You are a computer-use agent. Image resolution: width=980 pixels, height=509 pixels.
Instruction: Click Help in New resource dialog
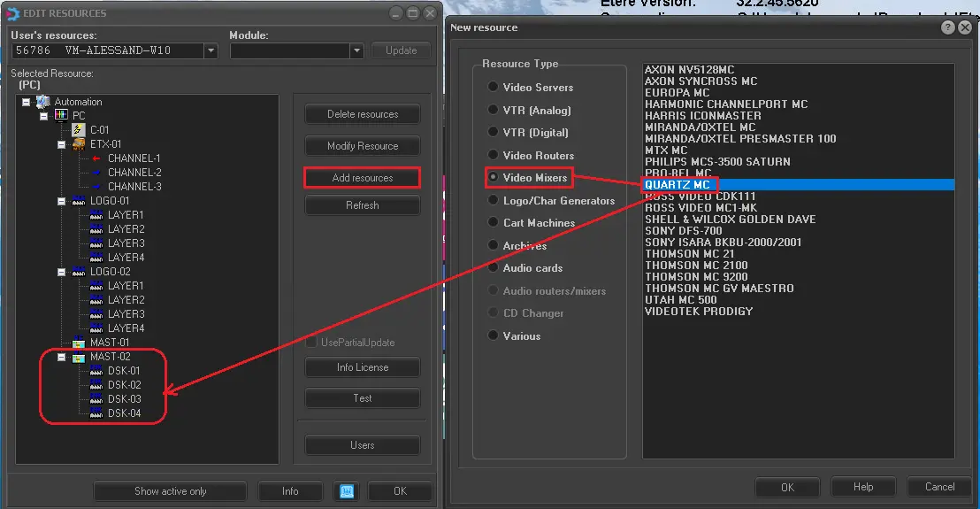pyautogui.click(x=863, y=487)
